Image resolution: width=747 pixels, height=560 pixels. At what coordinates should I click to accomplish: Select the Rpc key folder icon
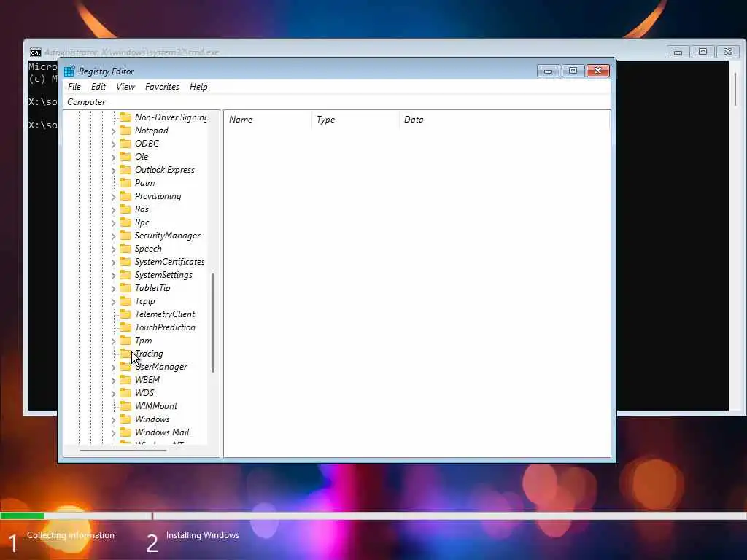pyautogui.click(x=125, y=222)
